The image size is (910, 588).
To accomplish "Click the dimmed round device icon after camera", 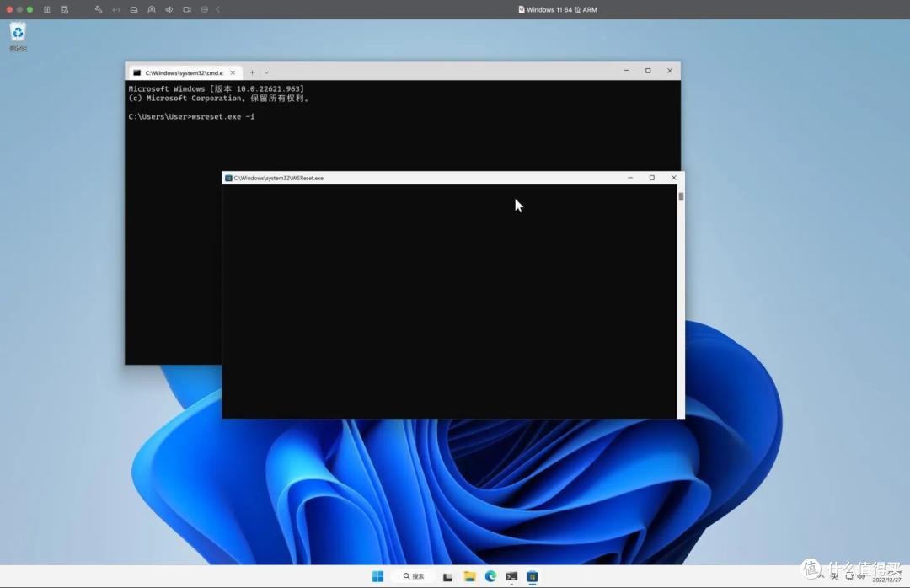I will pos(204,9).
